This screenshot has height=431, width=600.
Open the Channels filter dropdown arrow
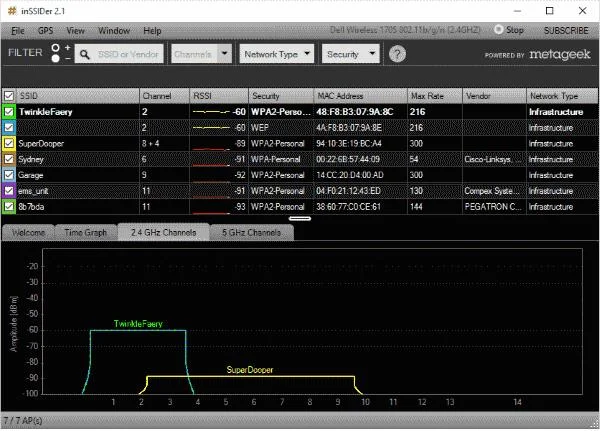tap(225, 54)
